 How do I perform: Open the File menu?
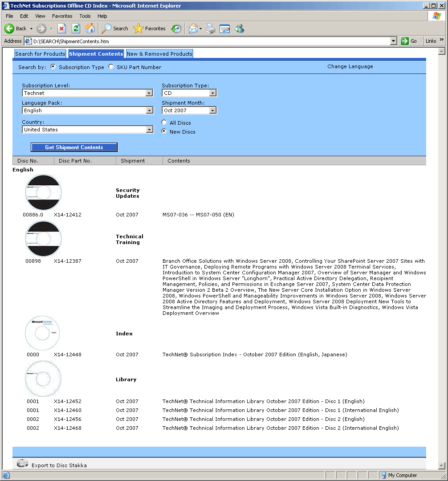coord(9,16)
